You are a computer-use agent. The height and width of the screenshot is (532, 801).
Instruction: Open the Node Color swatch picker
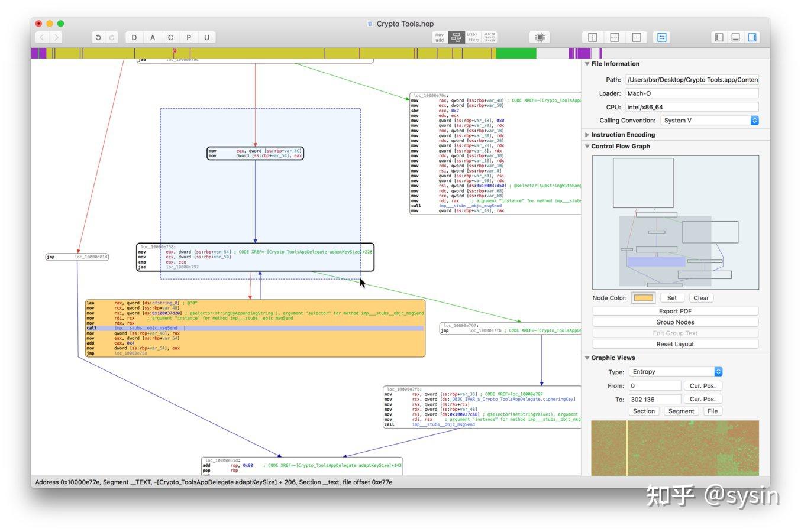coord(643,297)
